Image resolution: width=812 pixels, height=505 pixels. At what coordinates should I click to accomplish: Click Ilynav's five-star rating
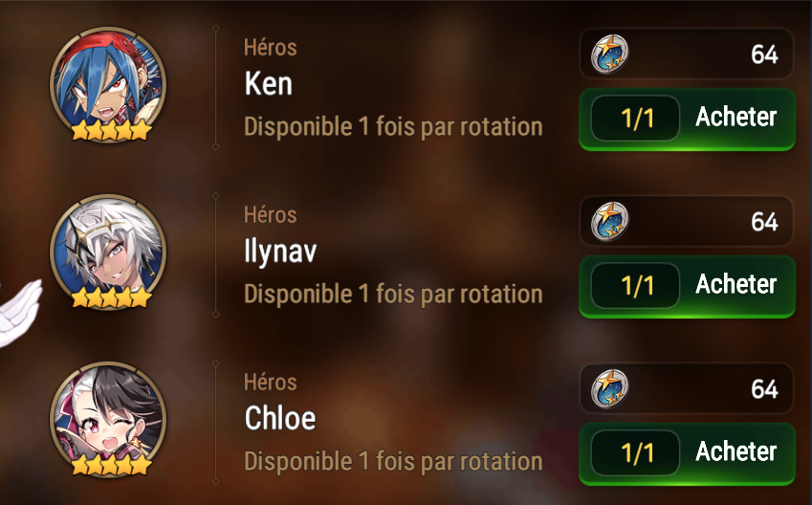tap(111, 297)
